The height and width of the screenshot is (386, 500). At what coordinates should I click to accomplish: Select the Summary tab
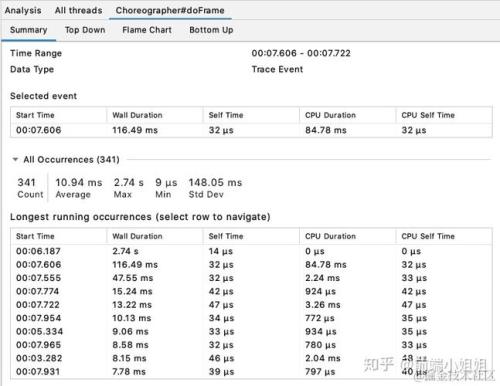click(x=28, y=30)
